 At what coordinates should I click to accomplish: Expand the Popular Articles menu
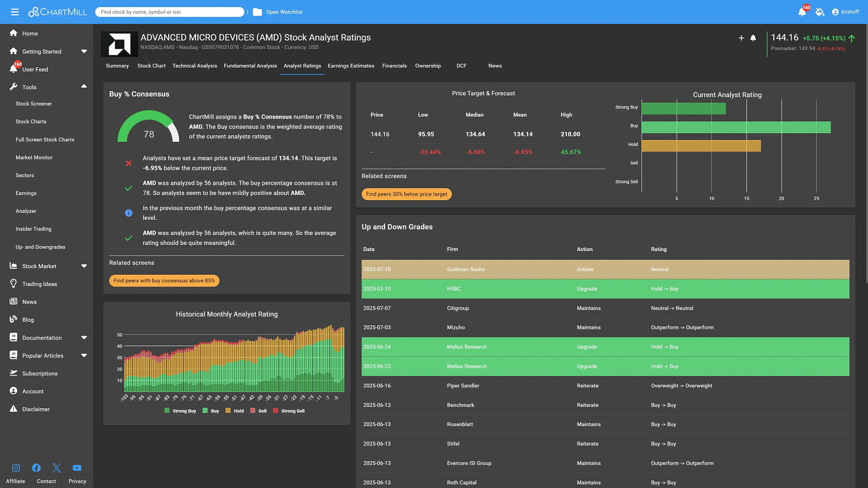84,355
